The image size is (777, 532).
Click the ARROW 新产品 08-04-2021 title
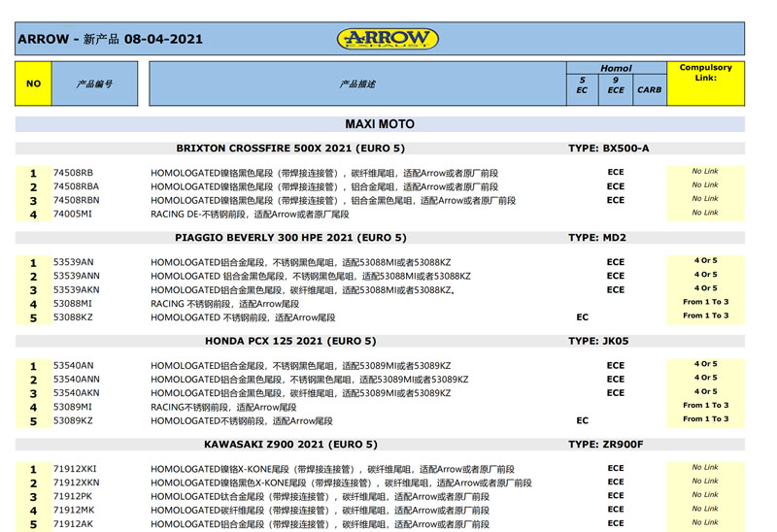pyautogui.click(x=110, y=39)
